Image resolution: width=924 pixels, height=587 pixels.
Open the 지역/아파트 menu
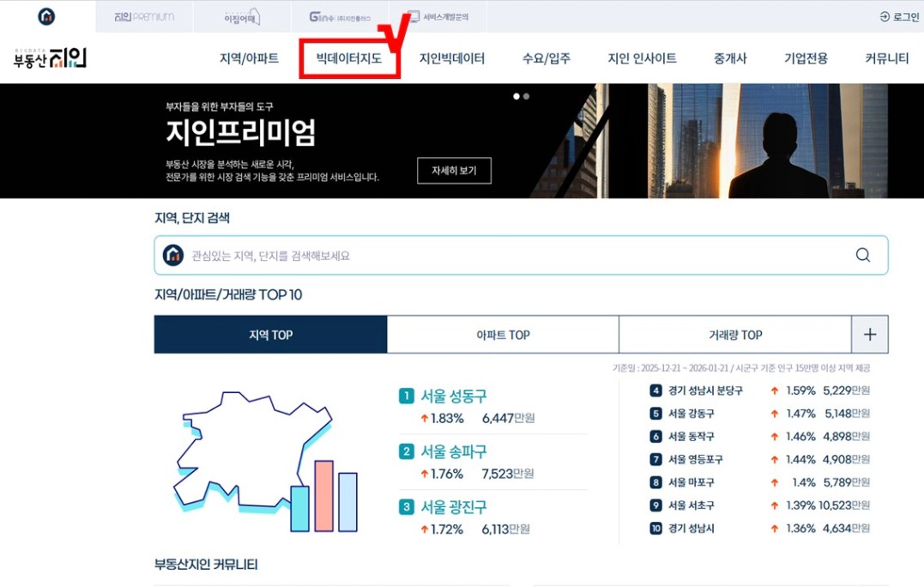(x=249, y=58)
